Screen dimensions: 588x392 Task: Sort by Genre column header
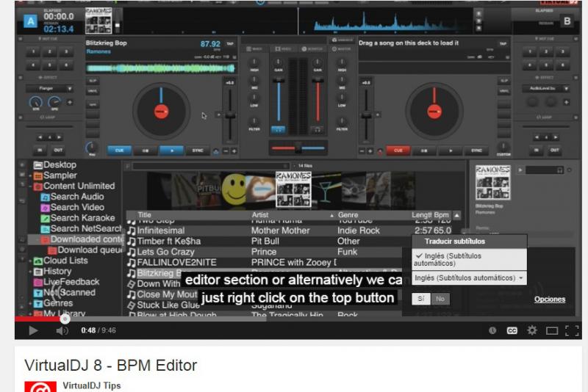[348, 215]
